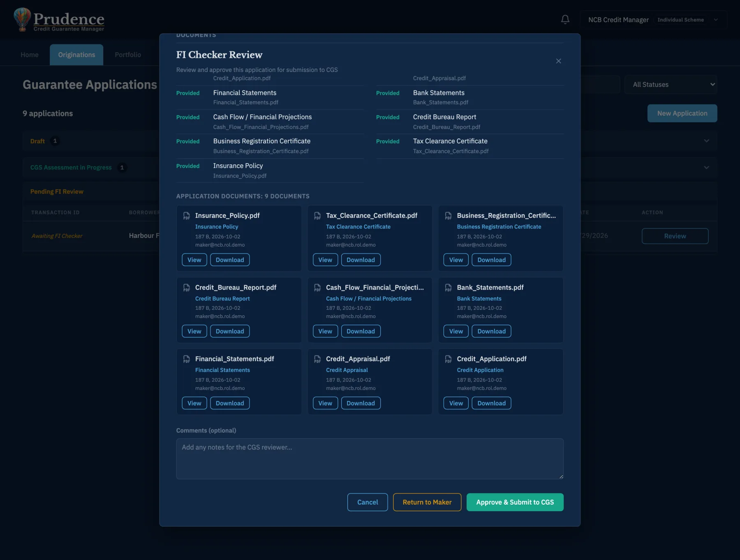Image resolution: width=740 pixels, height=560 pixels.
Task: Click the Return to Maker button
Action: pos(427,502)
